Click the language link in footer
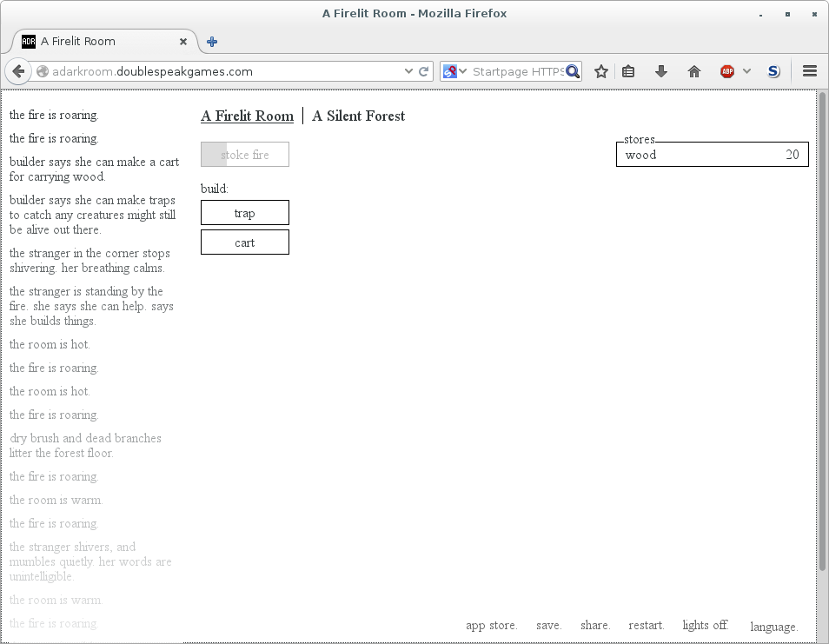Screen dimensions: 829x644 click(773, 627)
